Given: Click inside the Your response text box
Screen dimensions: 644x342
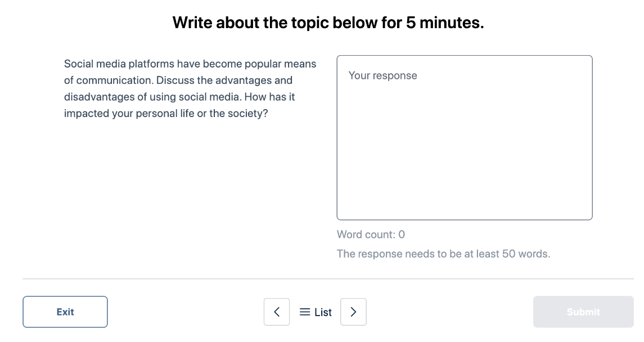Looking at the screenshot, I should (x=464, y=138).
